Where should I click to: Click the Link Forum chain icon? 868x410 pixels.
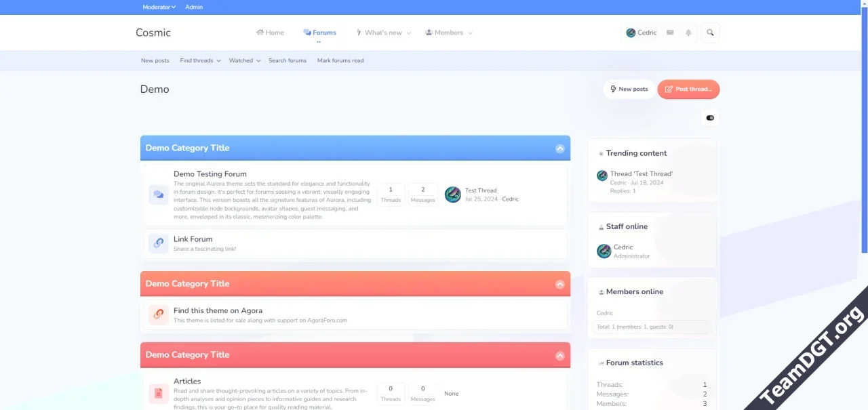(159, 243)
